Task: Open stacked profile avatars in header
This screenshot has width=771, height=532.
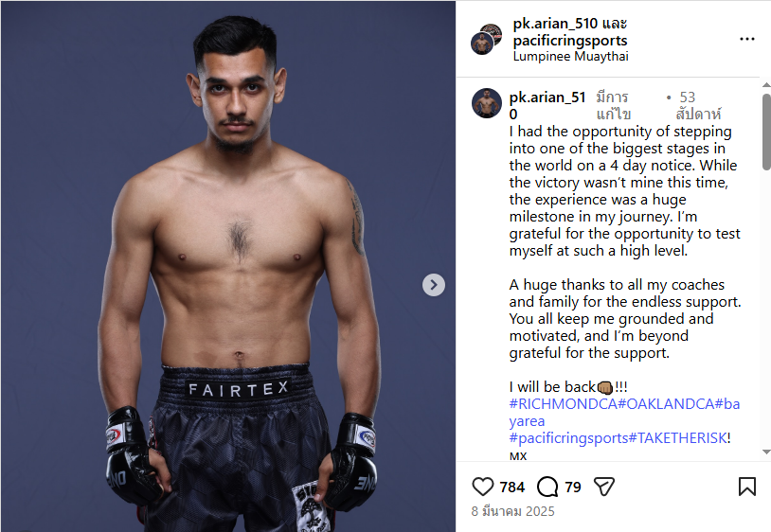Action: (x=486, y=39)
